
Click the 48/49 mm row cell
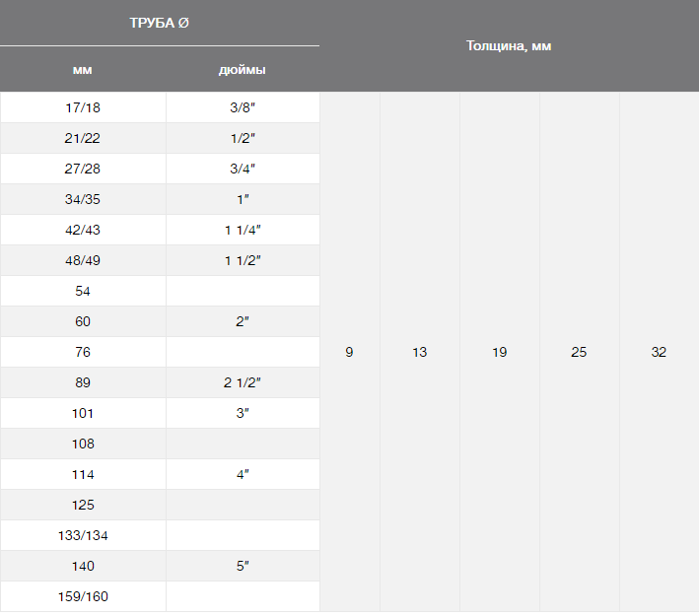point(83,260)
